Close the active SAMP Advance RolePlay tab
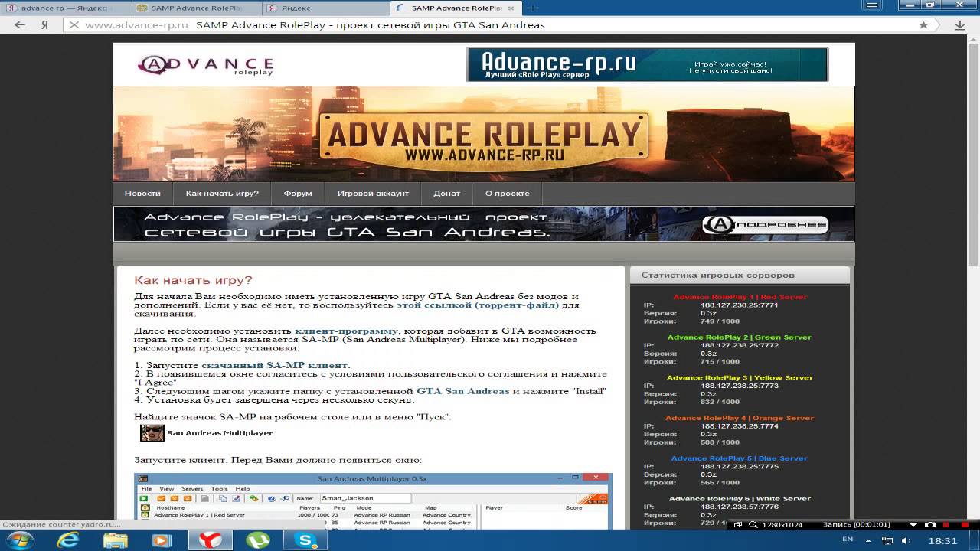This screenshot has height=551, width=980. pyautogui.click(x=511, y=8)
